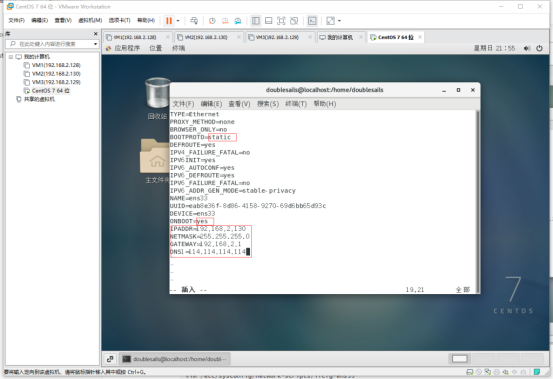Click the IPADDR=192.168.2.130 line
This screenshot has width=553, height=379.
click(x=208, y=229)
